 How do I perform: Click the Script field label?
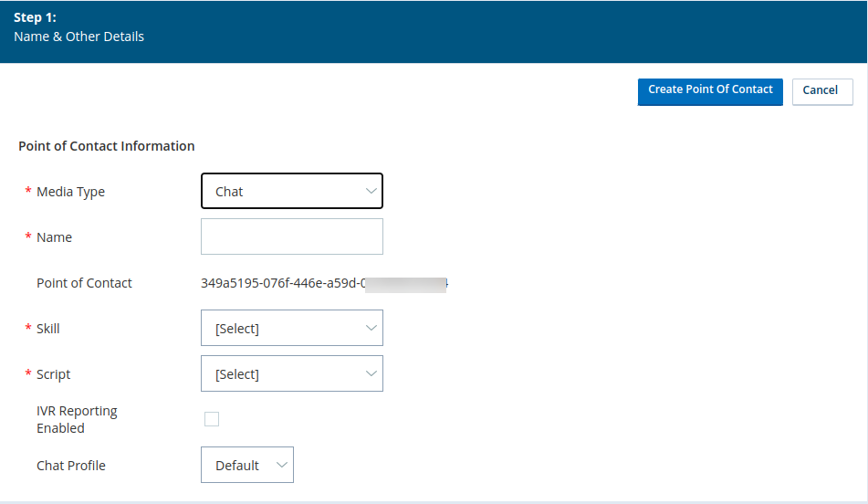(x=53, y=374)
